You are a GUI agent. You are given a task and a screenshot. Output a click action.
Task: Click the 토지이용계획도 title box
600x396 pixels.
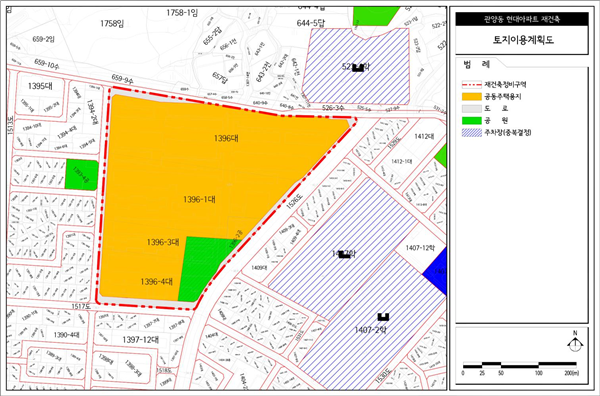pyautogui.click(x=522, y=40)
